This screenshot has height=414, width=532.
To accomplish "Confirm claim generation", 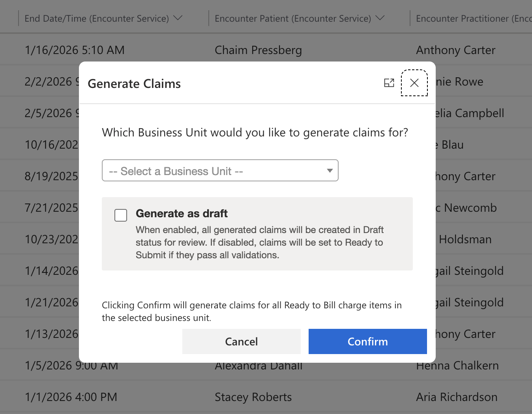I will [367, 341].
